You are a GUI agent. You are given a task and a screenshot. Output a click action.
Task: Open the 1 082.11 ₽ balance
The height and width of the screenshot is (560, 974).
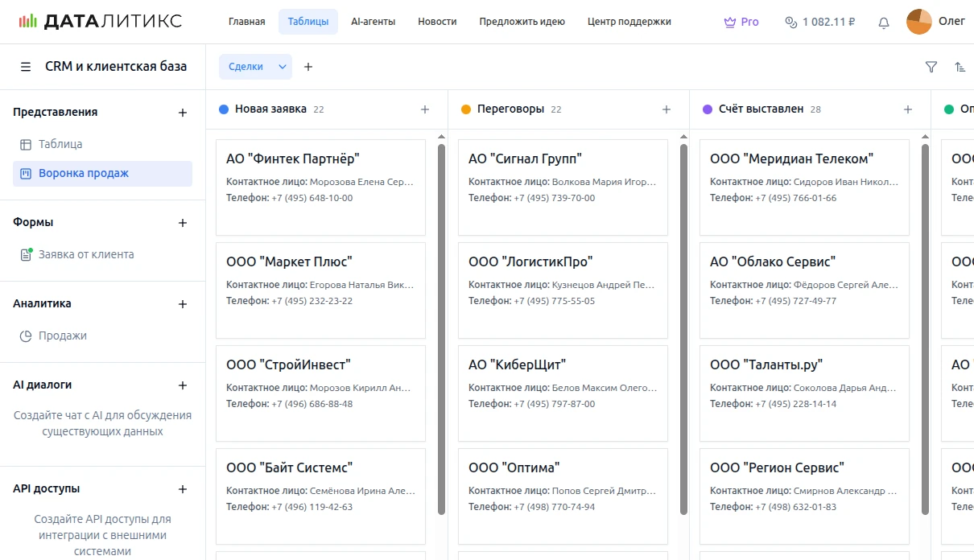coord(820,22)
